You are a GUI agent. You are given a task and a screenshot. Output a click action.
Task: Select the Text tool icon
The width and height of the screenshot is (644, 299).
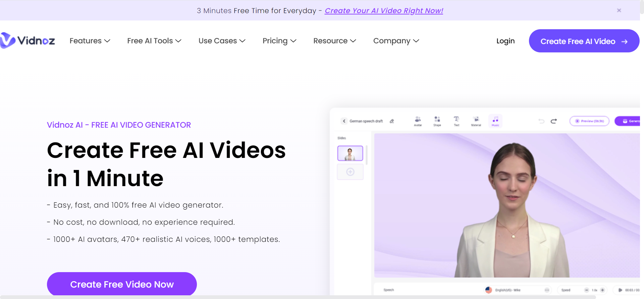[x=457, y=121]
